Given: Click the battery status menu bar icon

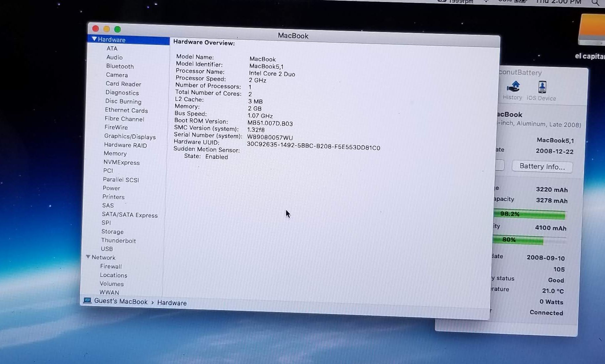Looking at the screenshot, I should 521,1.
